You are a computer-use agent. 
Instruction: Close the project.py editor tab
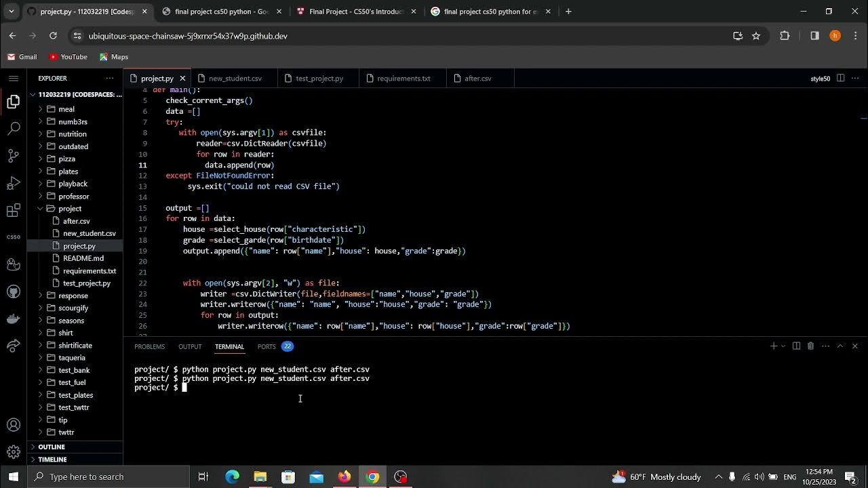click(182, 79)
